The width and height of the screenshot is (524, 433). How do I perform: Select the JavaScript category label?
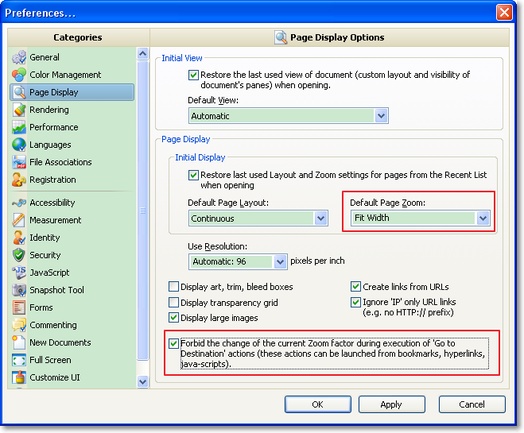[49, 273]
